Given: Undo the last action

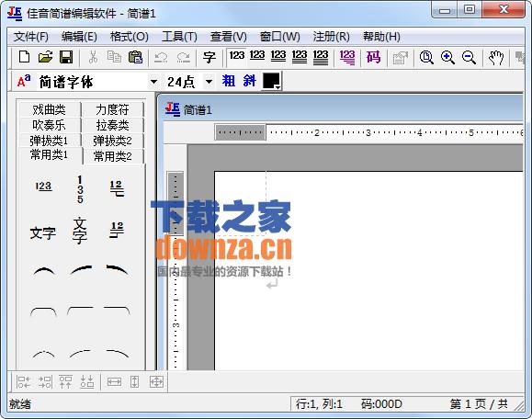Looking at the screenshot, I should point(161,57).
